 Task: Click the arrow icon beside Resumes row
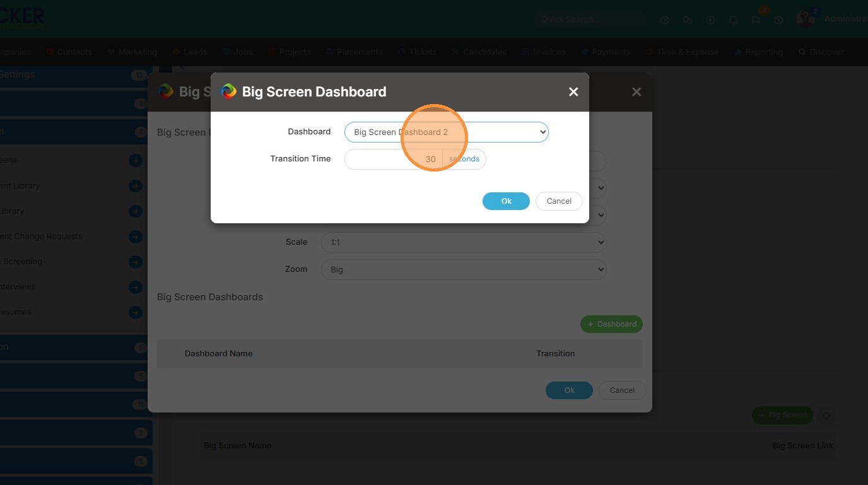coord(136,312)
